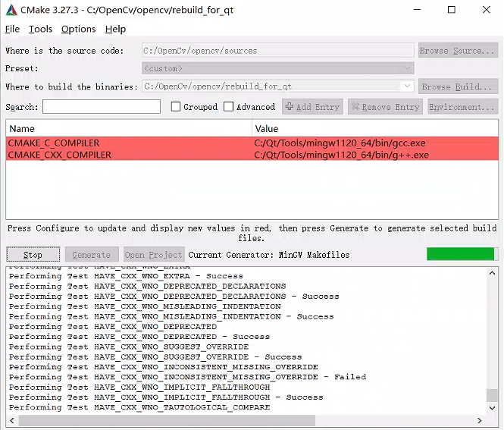Image resolution: width=504 pixels, height=430 pixels.
Task: Click the Current Generator MinGW Makefiles label
Action: 269,255
